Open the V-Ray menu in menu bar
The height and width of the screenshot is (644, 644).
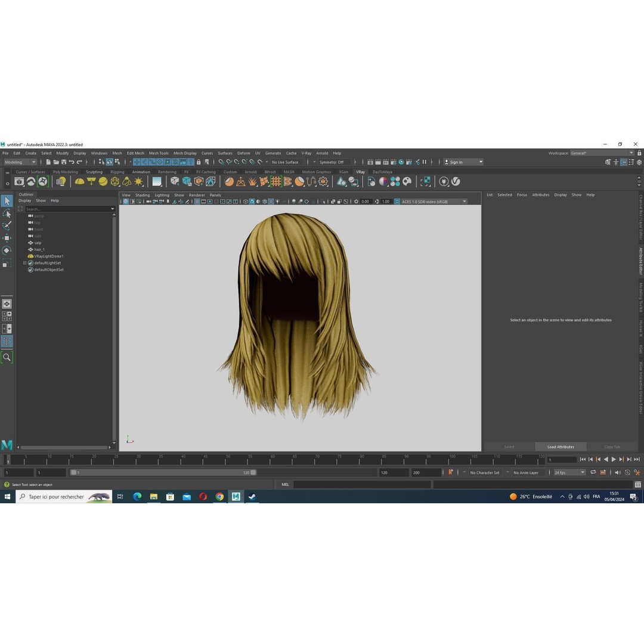tap(306, 153)
